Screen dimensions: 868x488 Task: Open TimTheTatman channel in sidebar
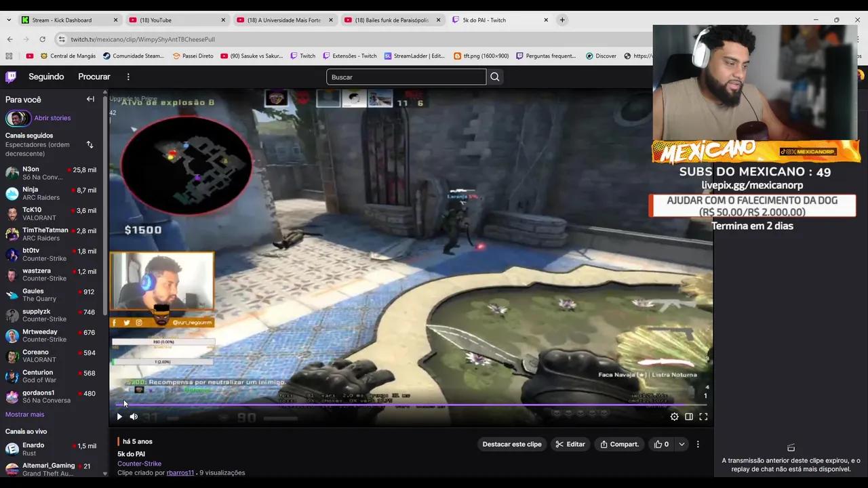[x=52, y=234]
